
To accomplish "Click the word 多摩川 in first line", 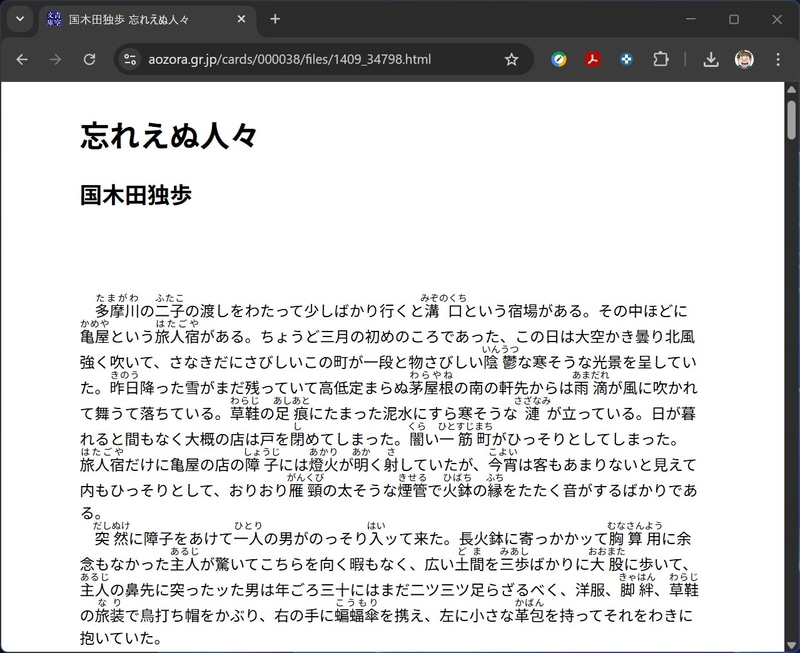I will point(117,311).
